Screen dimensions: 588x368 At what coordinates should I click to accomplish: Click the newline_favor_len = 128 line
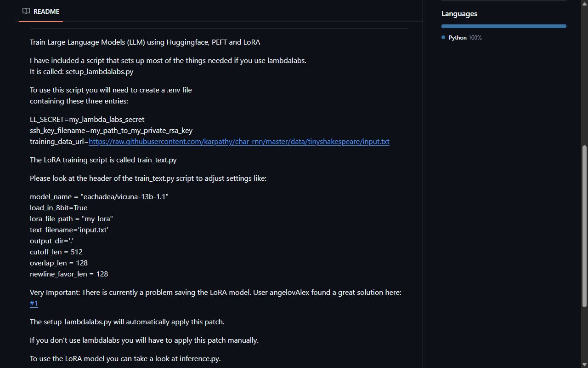[69, 274]
